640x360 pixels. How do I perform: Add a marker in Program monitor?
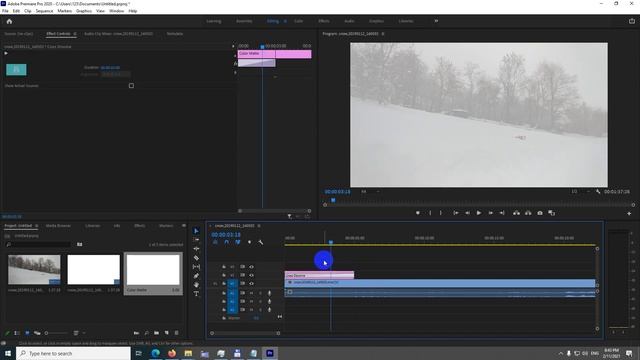(418, 213)
